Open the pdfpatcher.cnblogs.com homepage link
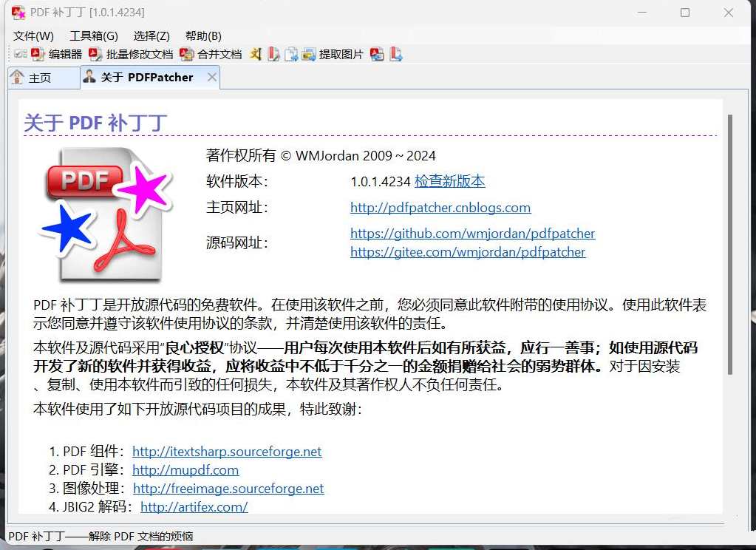Viewport: 756px width, 550px height. click(440, 208)
